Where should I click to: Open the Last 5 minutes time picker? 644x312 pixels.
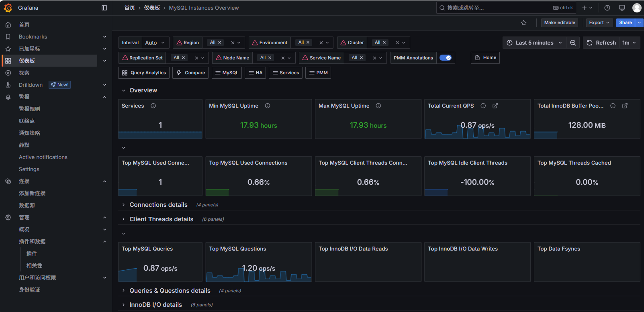click(x=534, y=43)
